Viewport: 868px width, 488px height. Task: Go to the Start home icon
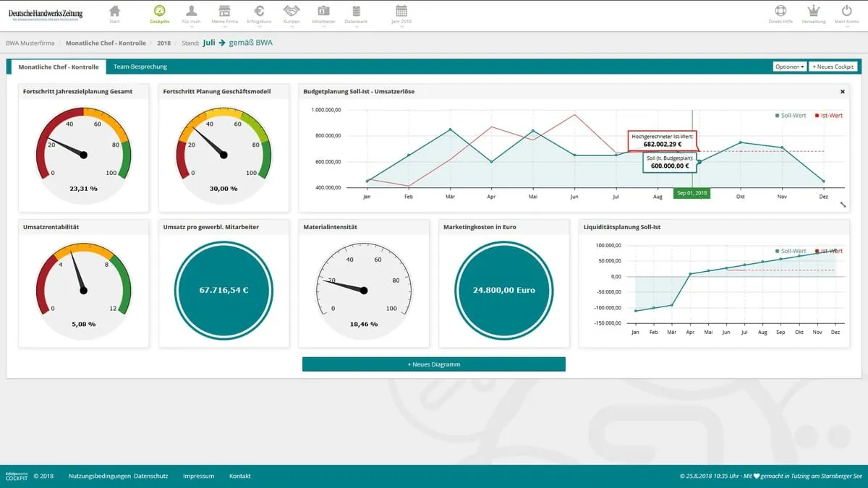click(114, 12)
